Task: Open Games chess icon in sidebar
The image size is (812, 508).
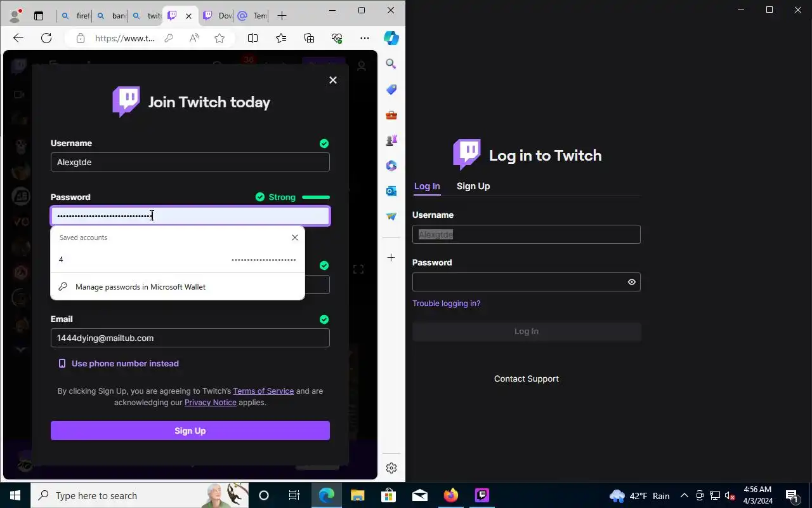Action: tap(391, 140)
